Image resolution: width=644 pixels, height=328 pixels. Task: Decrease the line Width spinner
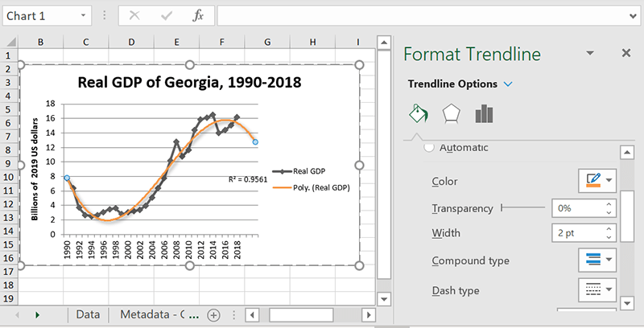coord(609,237)
